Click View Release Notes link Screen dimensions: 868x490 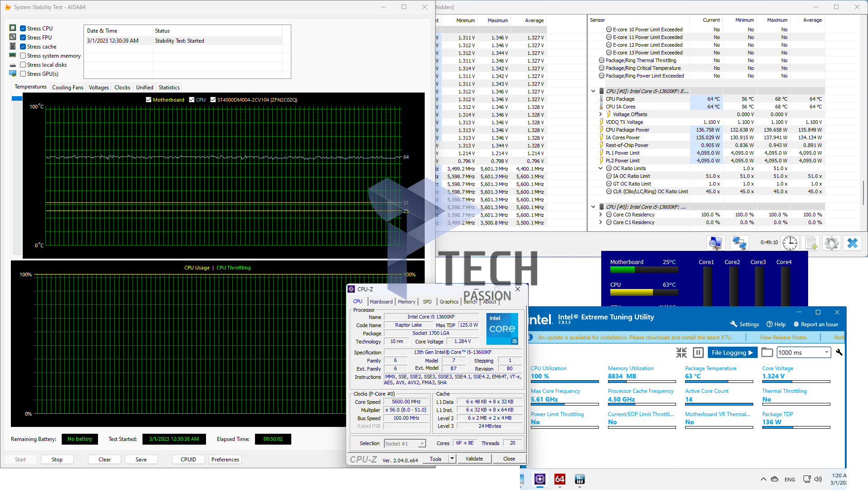click(783, 338)
